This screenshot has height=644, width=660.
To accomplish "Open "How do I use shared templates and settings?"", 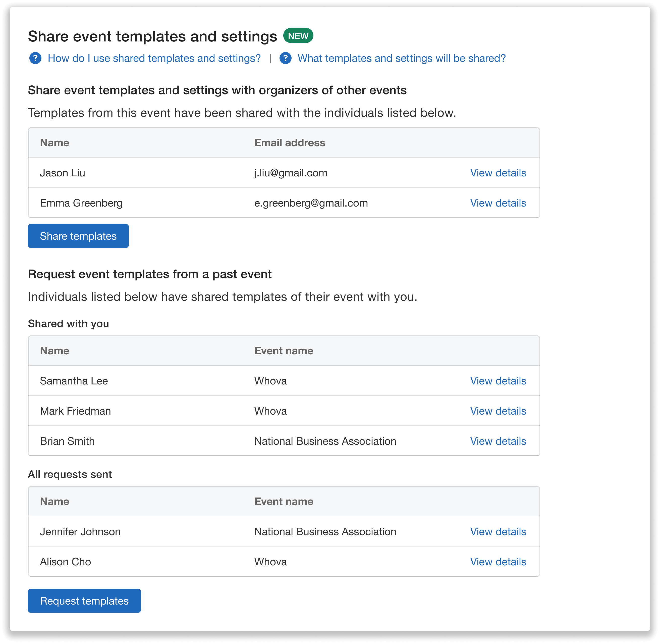I will tap(154, 58).
